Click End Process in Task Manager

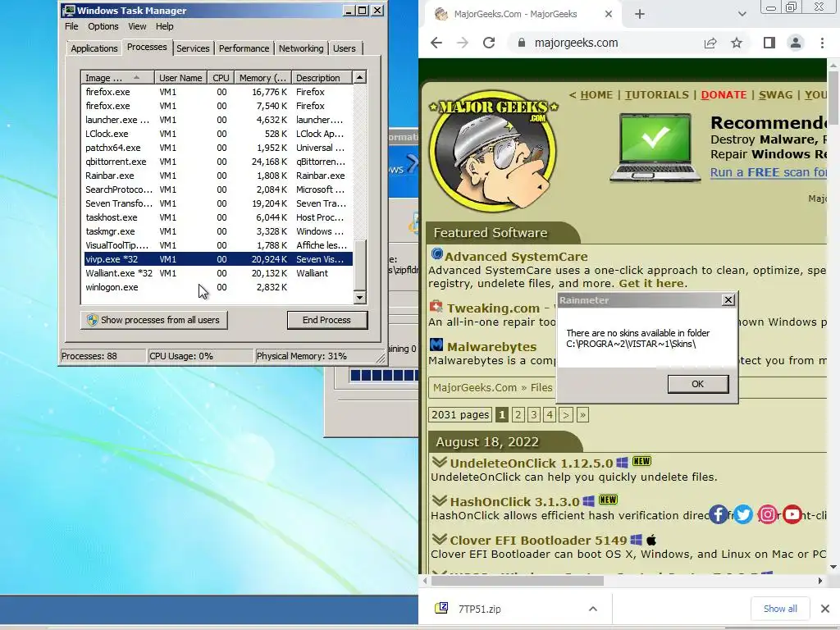326,320
